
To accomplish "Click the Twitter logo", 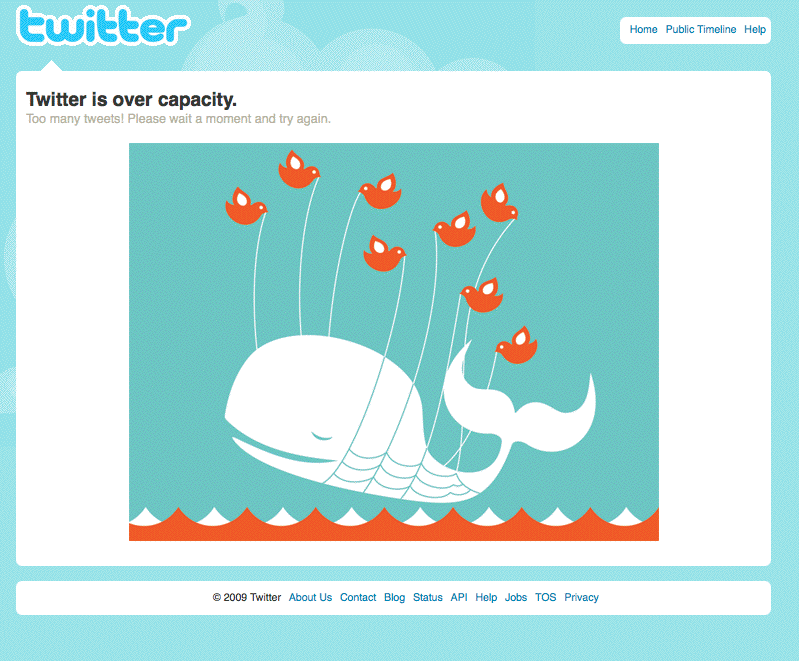I will click(103, 25).
